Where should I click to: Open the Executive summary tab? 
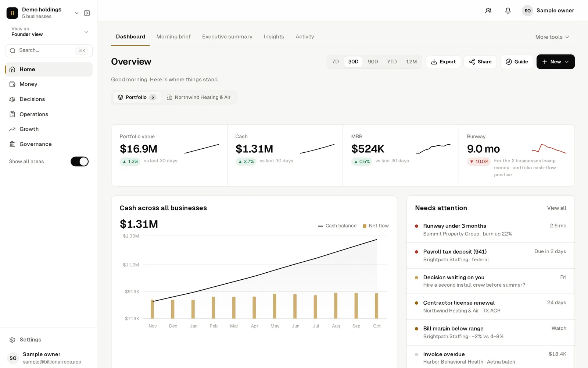point(227,37)
